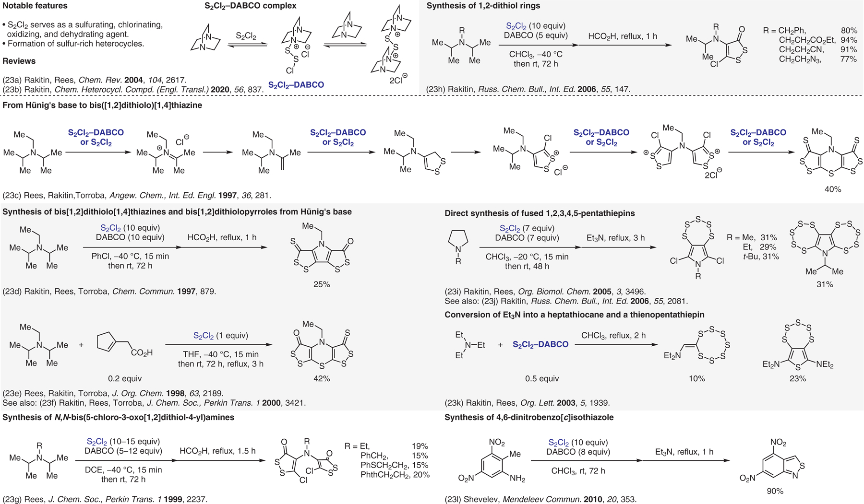Image resolution: width=864 pixels, height=504 pixels.
Task: Click 'See also: (23f)' Perkin Trans. 1 2000 reference
Action: pyautogui.click(x=154, y=403)
